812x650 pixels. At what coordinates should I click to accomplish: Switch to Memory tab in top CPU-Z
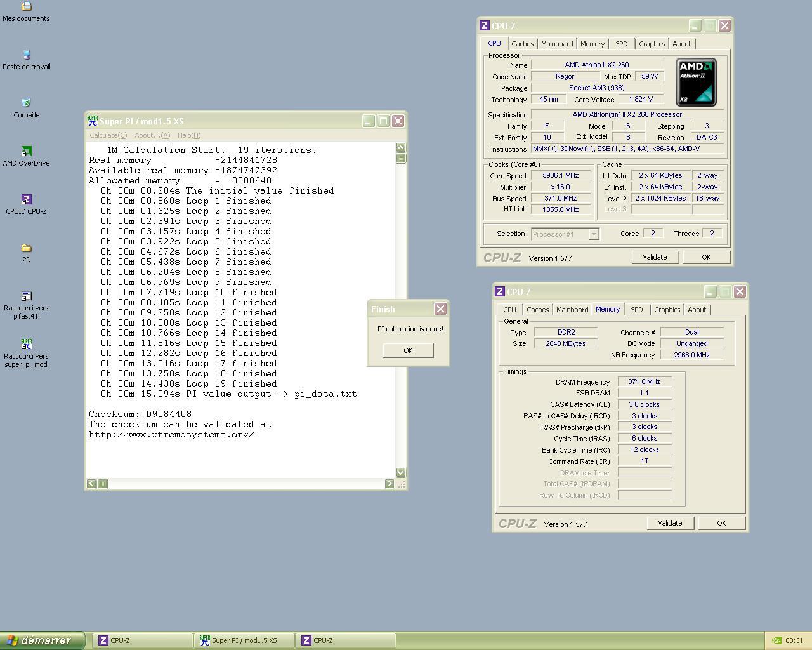[592, 44]
